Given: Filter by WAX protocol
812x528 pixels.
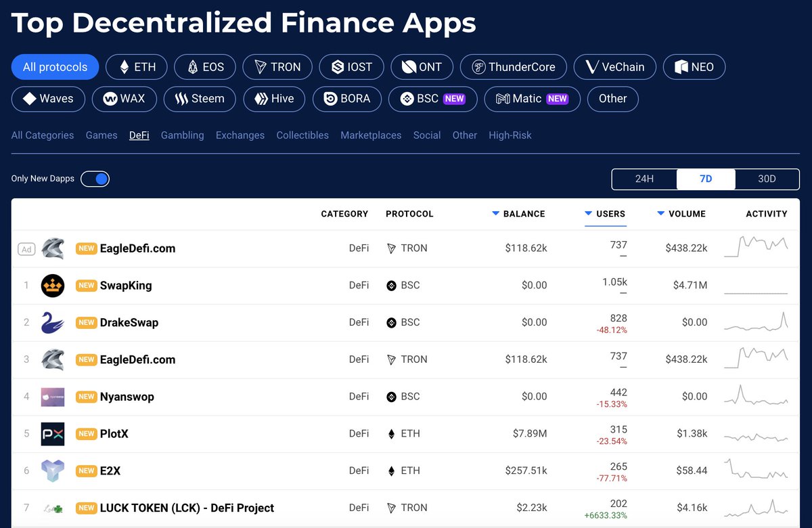Looking at the screenshot, I should [124, 99].
